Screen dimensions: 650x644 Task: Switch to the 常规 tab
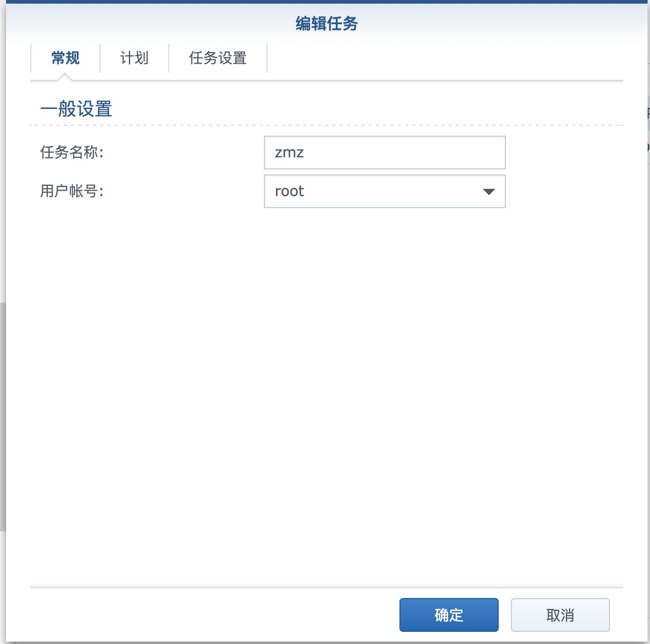65,58
